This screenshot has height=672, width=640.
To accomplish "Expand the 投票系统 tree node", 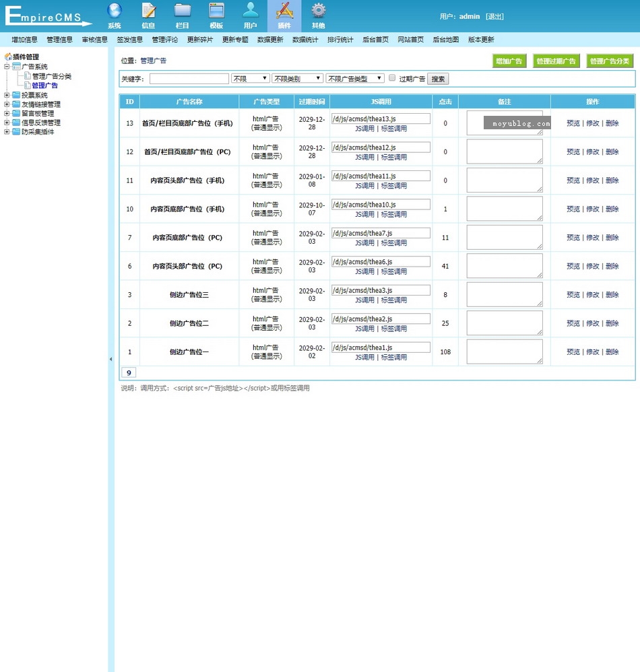I will (x=7, y=96).
